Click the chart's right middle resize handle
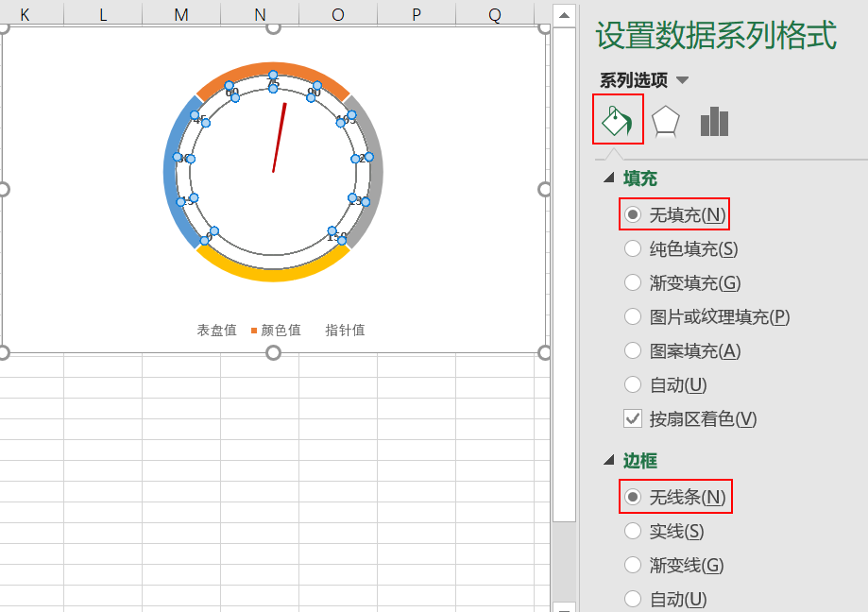This screenshot has height=612, width=868. (545, 189)
